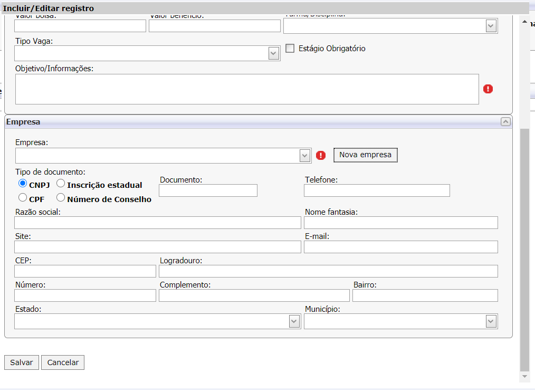This screenshot has height=392, width=535.
Task: Click the scrollbar down arrow
Action: [525, 376]
